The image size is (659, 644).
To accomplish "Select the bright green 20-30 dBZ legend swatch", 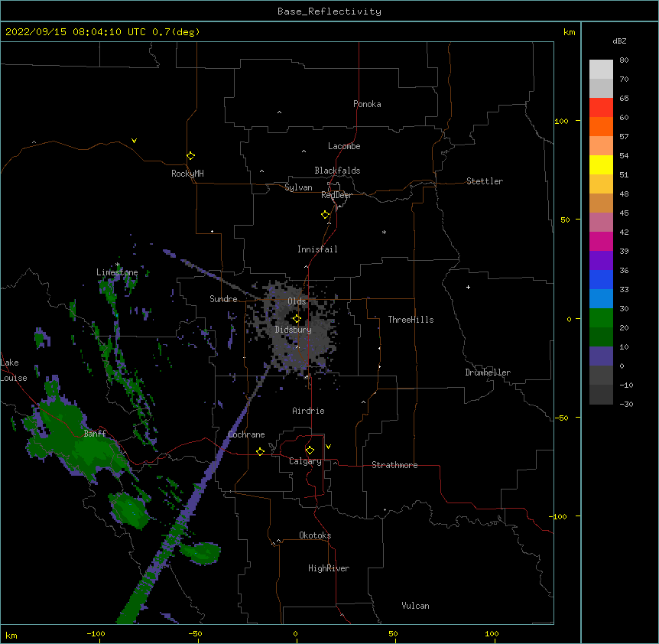I will 601,318.
